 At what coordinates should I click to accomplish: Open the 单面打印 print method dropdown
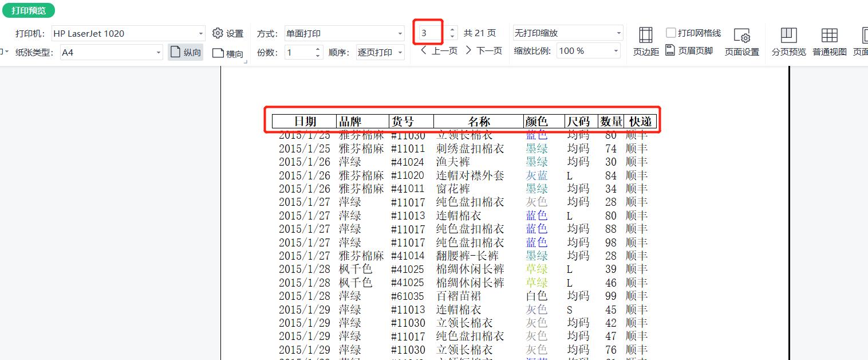coord(401,33)
